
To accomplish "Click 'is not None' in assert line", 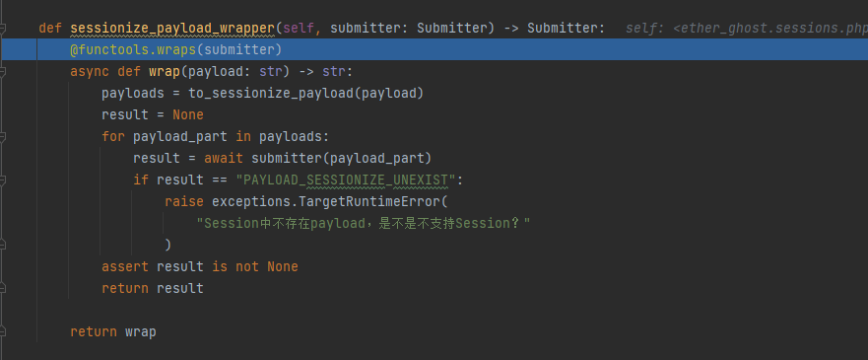I will point(255,266).
